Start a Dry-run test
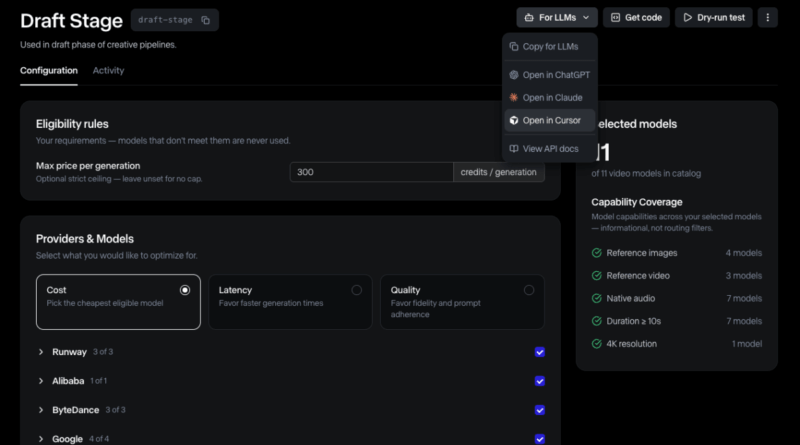Viewport: 800px width, 445px height. 713,17
